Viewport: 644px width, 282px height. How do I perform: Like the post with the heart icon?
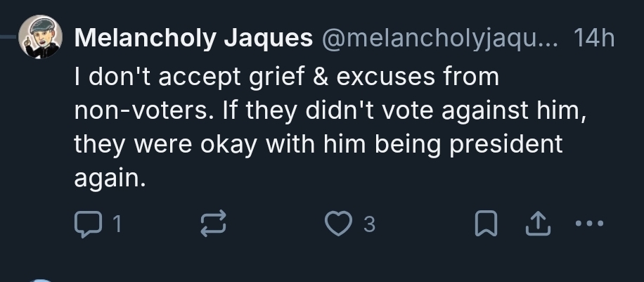(337, 224)
